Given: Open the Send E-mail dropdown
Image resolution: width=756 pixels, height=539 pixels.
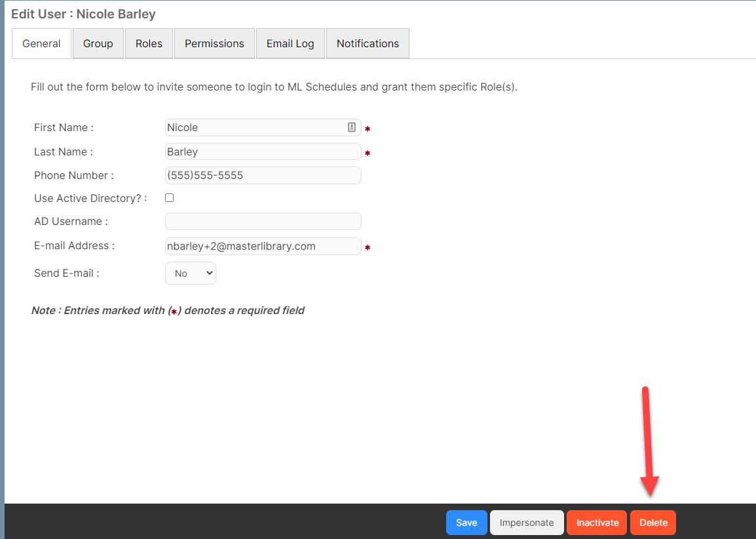Looking at the screenshot, I should click(190, 273).
